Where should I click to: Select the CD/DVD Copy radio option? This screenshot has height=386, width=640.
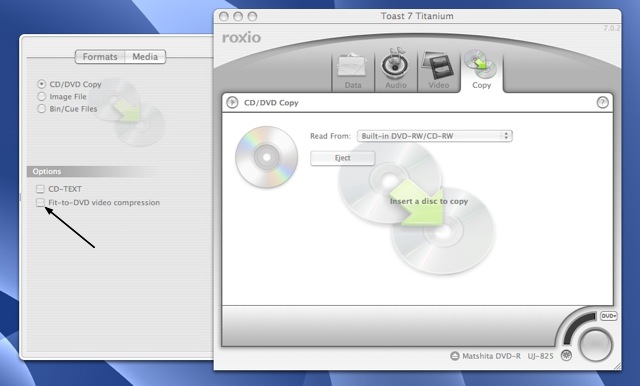tap(41, 84)
